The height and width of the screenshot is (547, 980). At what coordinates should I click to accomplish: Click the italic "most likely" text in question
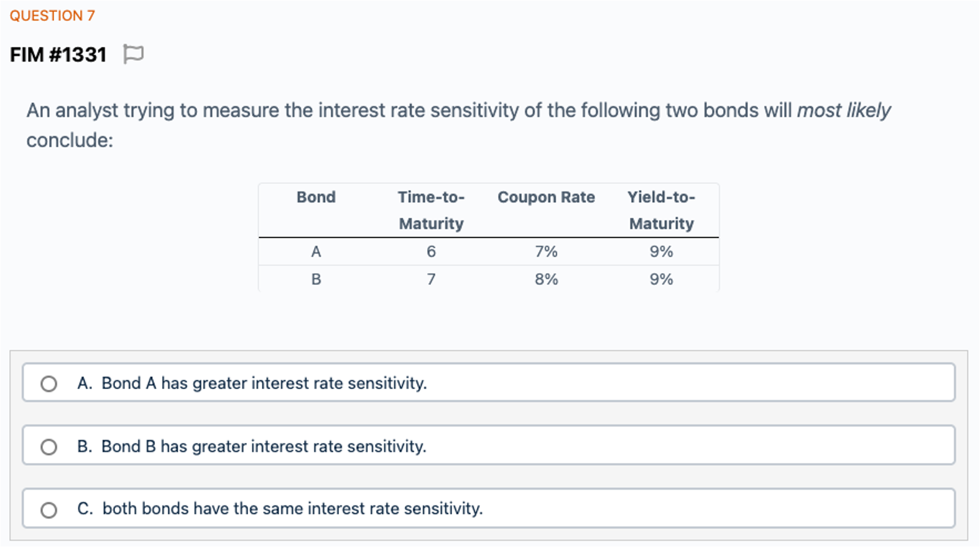click(x=843, y=110)
